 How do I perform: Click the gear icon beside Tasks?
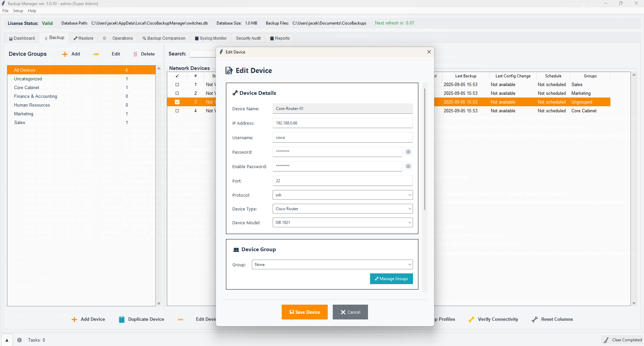pos(19,340)
